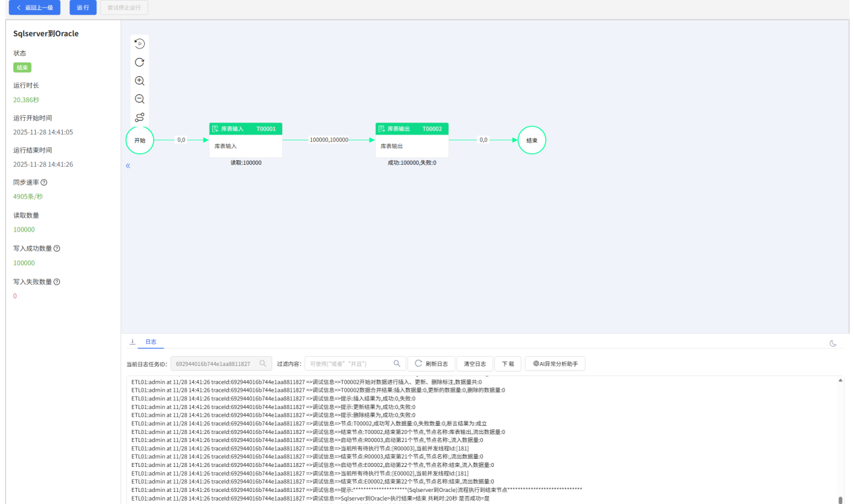Zoom out on the flow canvas

[139, 99]
